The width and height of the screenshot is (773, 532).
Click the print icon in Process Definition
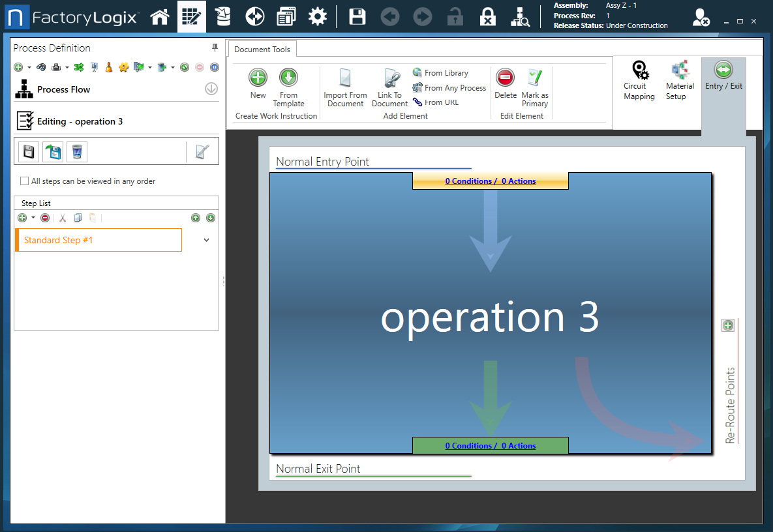point(56,66)
